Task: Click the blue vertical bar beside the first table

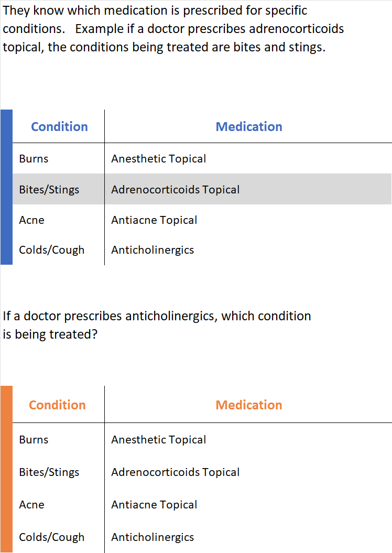Action: [x=6, y=187]
